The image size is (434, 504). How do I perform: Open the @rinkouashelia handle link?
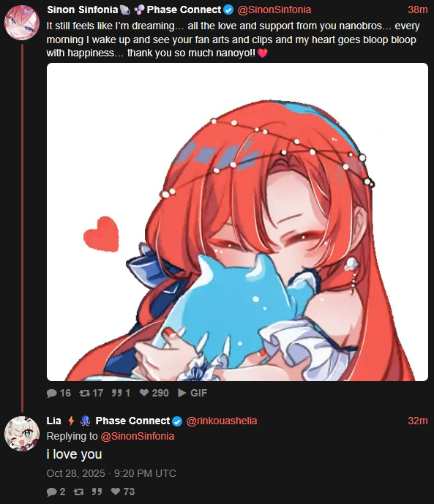[222, 421]
